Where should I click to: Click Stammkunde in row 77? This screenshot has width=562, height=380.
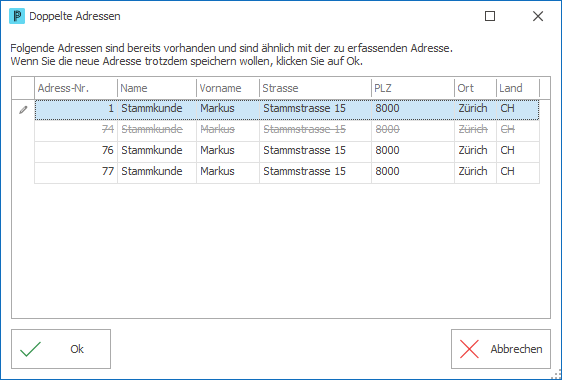pos(157,172)
